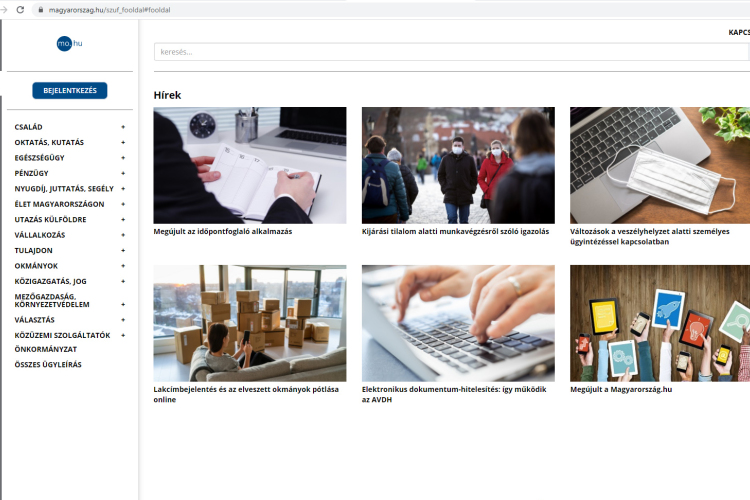Expand the EGÉSZSÉGÜGY category plus icon
This screenshot has height=500, width=750.
123,158
